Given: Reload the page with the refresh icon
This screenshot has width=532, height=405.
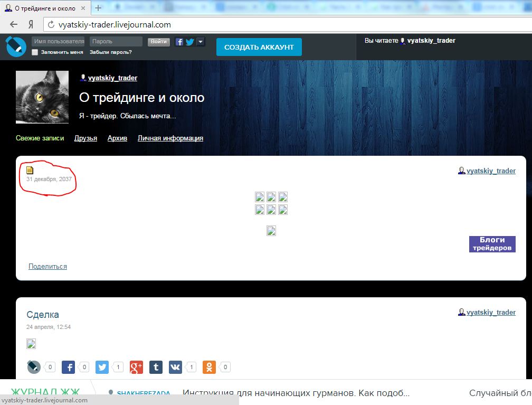Looking at the screenshot, I should [51, 24].
